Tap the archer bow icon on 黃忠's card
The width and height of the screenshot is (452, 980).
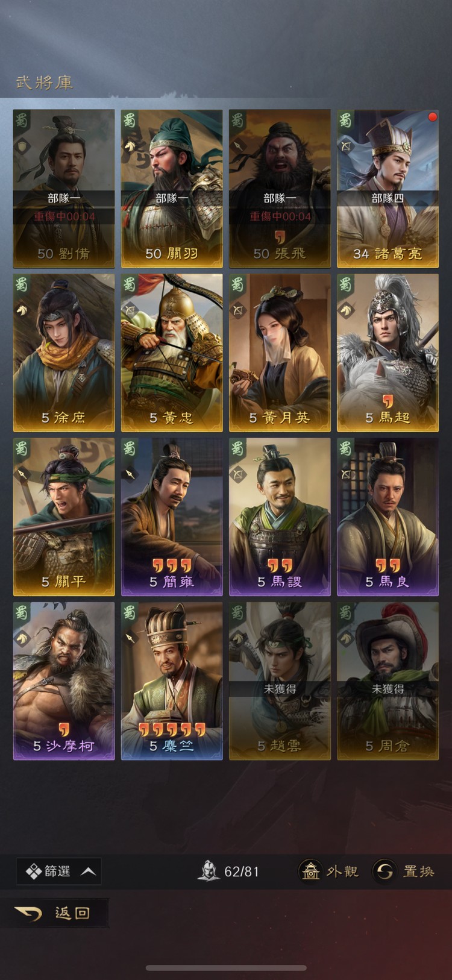(x=131, y=310)
